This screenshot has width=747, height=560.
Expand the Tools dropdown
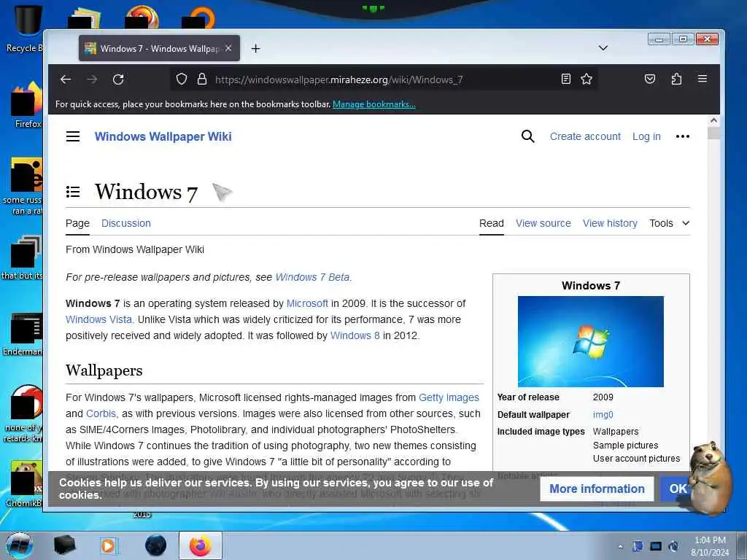[x=670, y=223]
